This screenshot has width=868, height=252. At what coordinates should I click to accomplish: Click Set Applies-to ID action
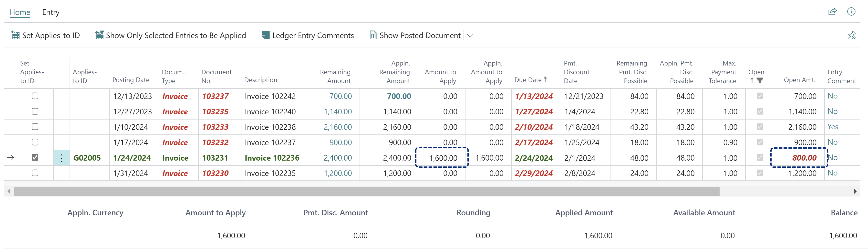coord(46,35)
